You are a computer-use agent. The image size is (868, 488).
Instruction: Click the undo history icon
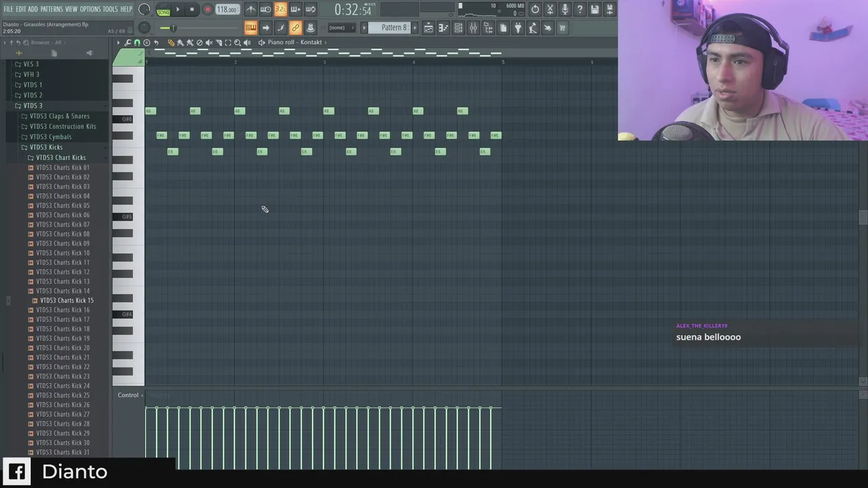(535, 9)
